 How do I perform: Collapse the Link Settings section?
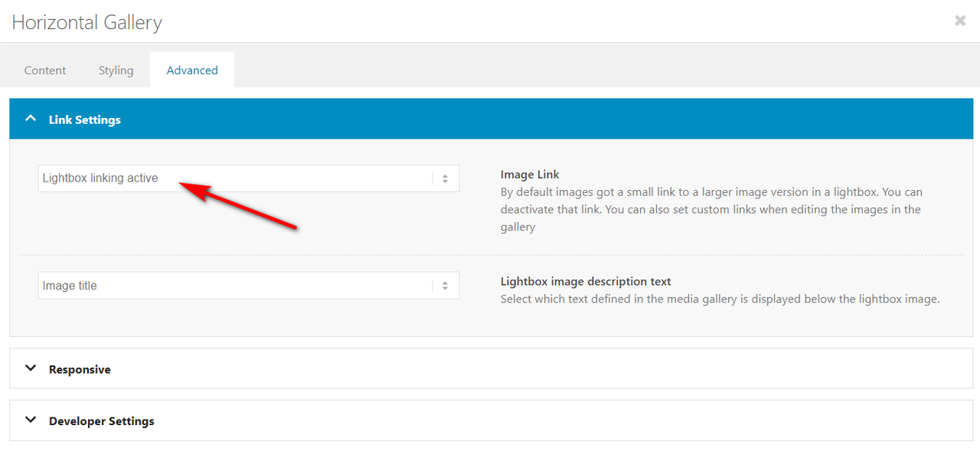pos(490,119)
